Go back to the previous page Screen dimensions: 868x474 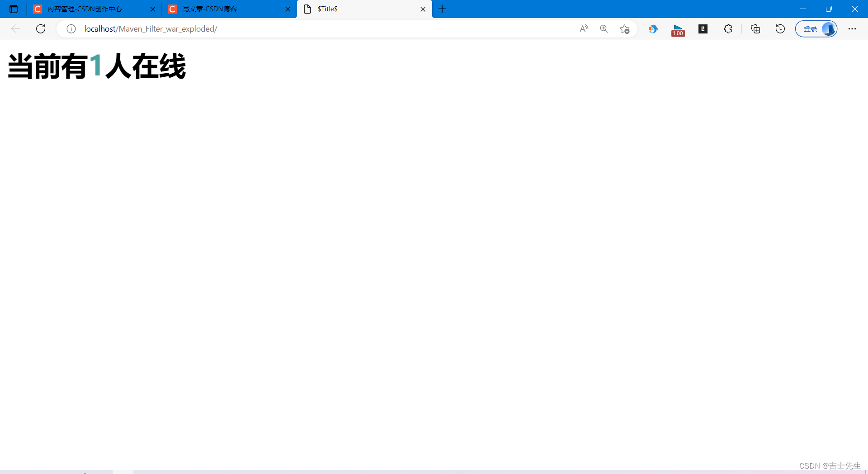[x=16, y=29]
